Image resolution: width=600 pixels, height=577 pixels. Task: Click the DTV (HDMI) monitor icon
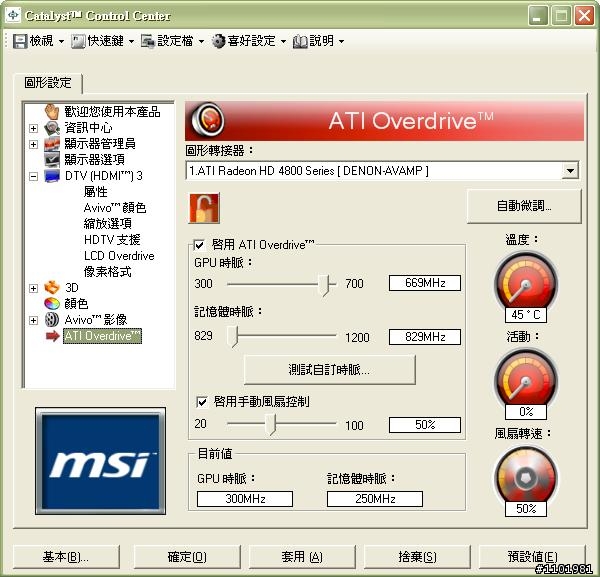coord(52,176)
